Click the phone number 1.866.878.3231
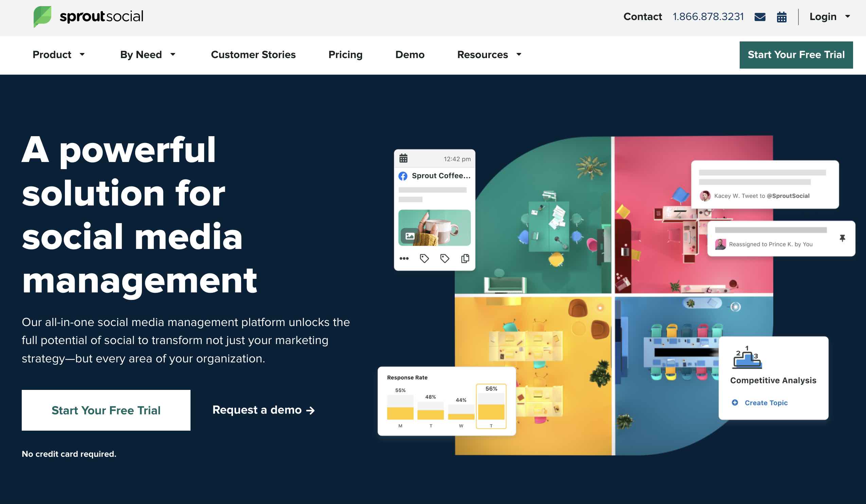 (708, 16)
